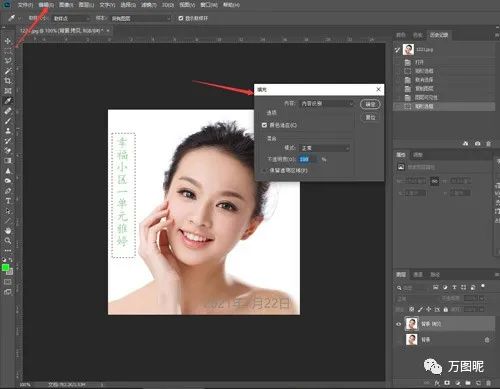Click the Reset button in Fill dialog

(x=370, y=117)
